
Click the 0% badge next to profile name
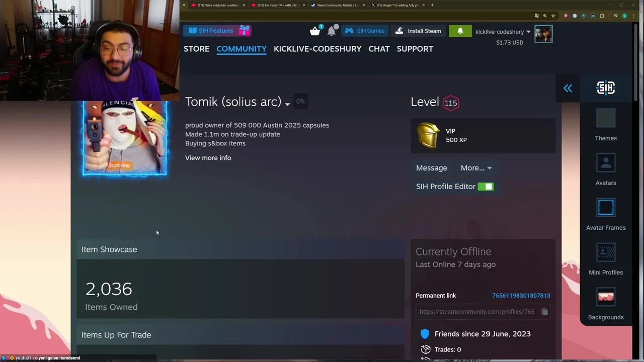coord(300,101)
